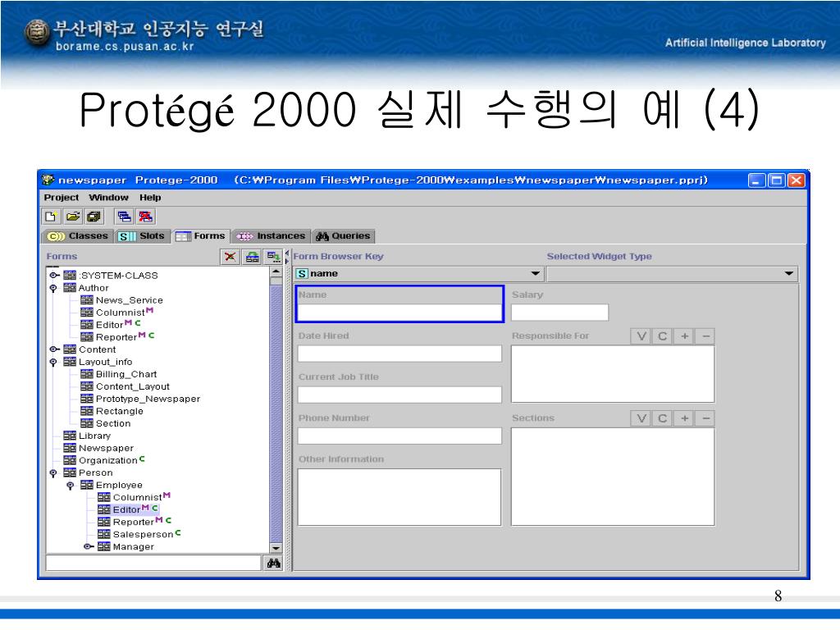Select Section in the forms tree
Viewport: 840px width, 630px height.
[113, 423]
